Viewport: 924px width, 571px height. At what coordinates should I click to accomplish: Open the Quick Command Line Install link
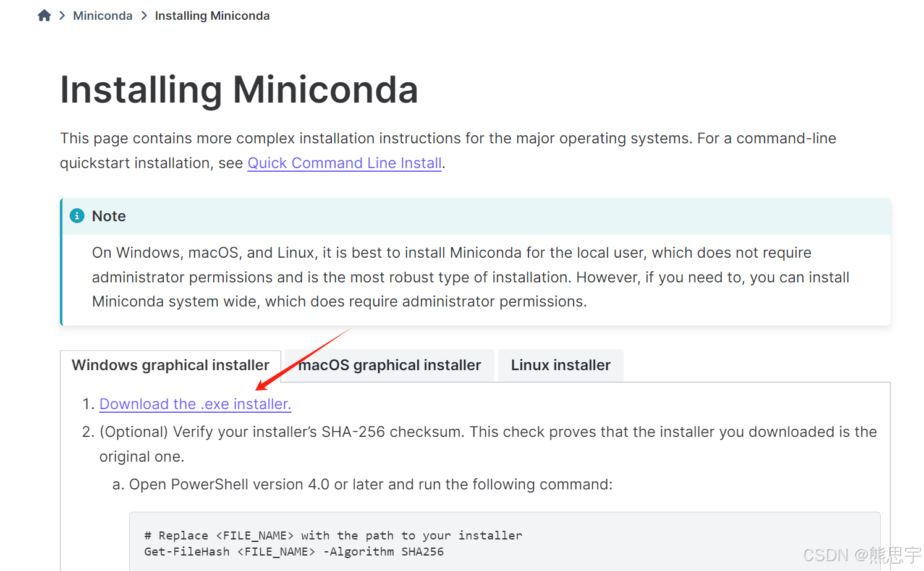pyautogui.click(x=344, y=163)
